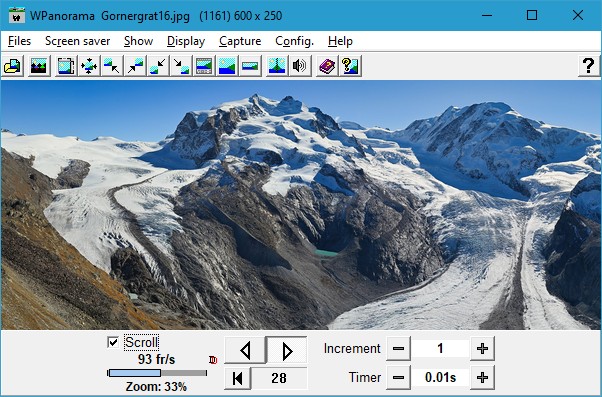Click the Gornergrat panorama image
The height and width of the screenshot is (397, 602).
301,205
